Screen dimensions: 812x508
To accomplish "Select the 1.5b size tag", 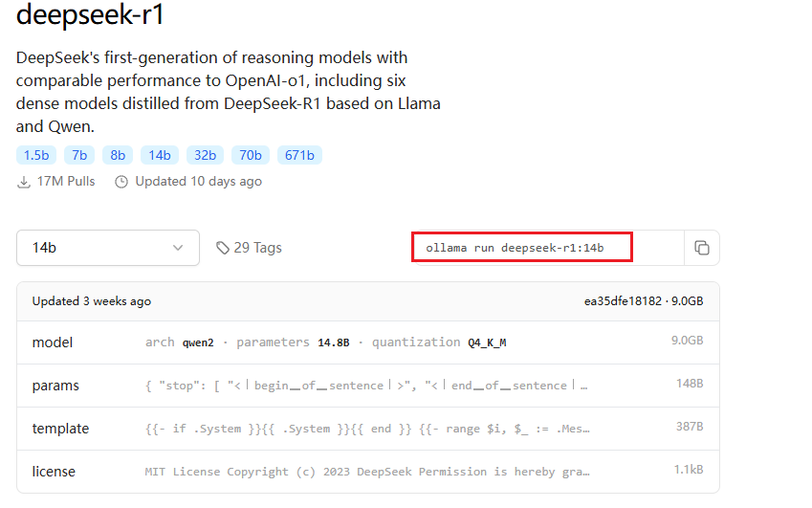I will click(x=36, y=155).
